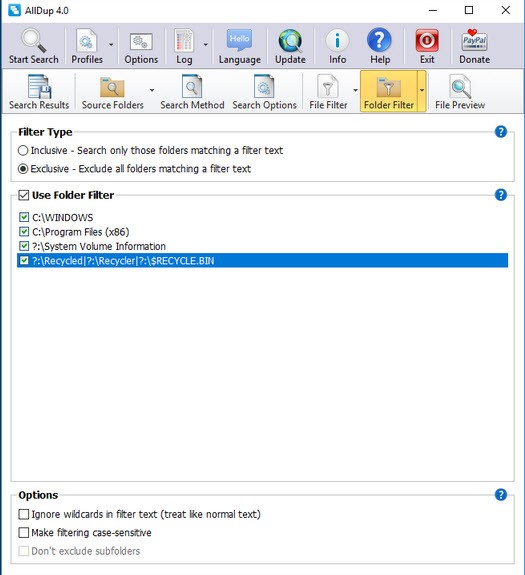Toggle the C:\WINDOWS filter entry checkbox
525x575 pixels.
tap(24, 217)
